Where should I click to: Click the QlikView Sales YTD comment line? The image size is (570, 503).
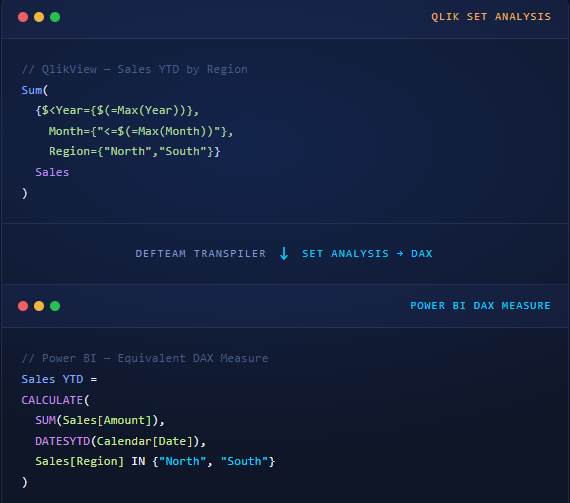point(135,69)
